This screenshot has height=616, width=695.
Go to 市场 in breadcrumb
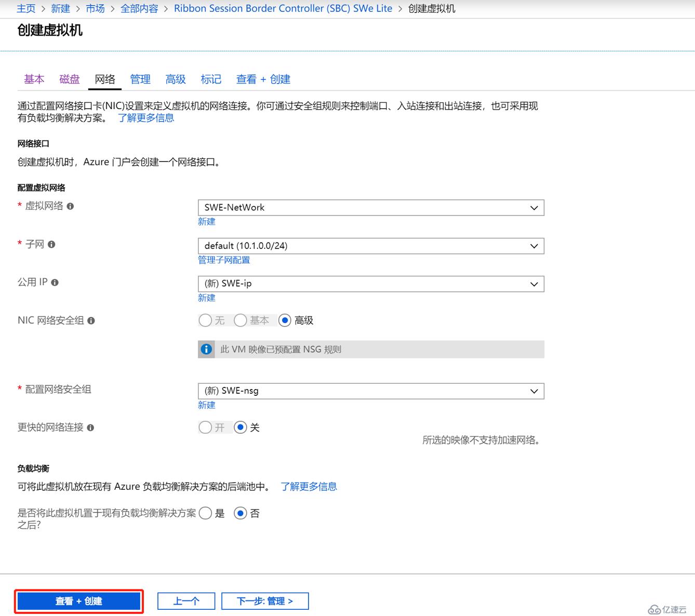tap(95, 8)
